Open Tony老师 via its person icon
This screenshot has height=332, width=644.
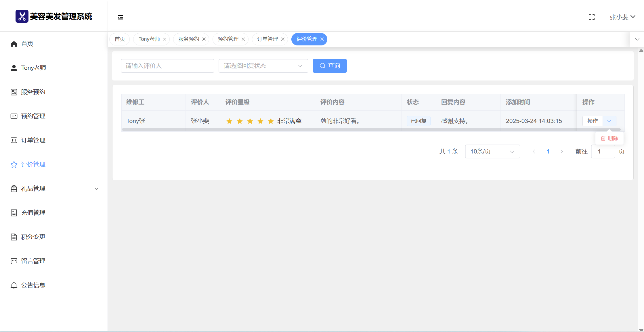pyautogui.click(x=14, y=68)
